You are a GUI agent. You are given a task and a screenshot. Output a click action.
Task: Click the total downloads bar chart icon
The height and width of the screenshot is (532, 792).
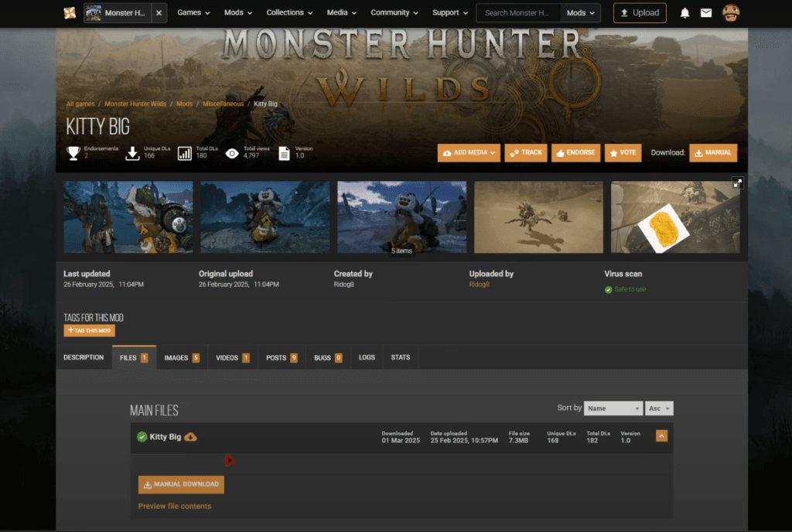coord(184,153)
